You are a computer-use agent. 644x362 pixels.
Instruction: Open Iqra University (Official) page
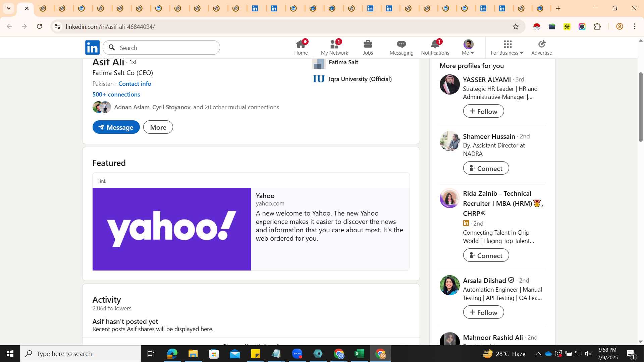pos(360,79)
